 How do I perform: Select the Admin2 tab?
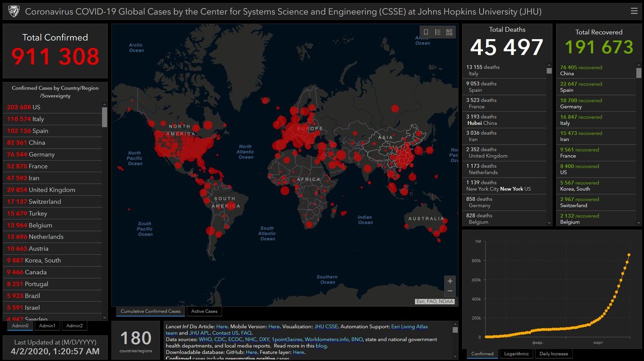pos(74,326)
